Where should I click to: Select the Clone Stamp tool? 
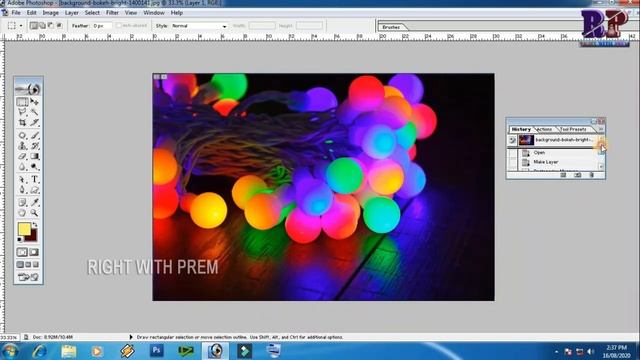[22, 146]
